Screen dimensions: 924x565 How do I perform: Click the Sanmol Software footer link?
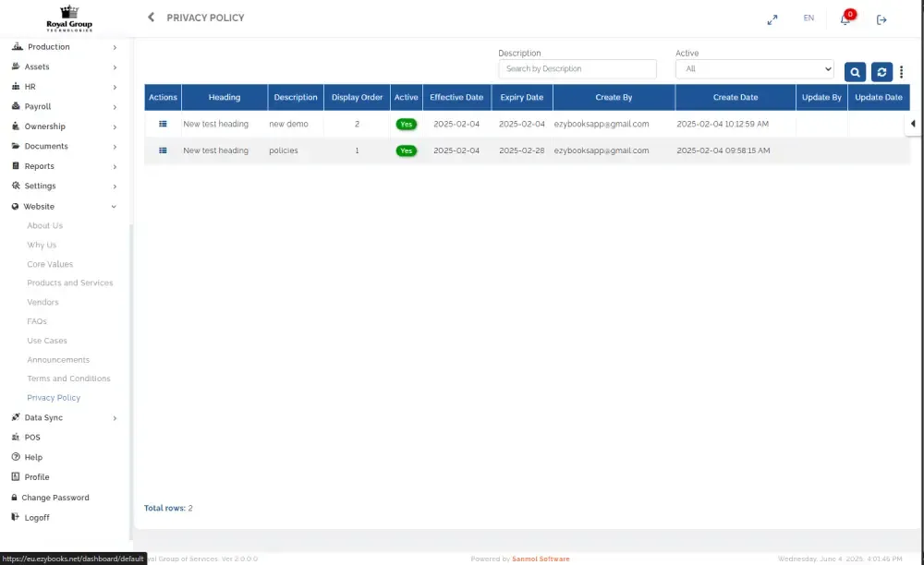(x=541, y=559)
